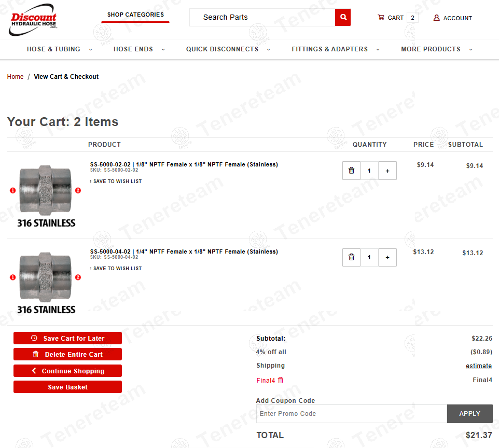Open Quick Disconnects menu item

[222, 49]
